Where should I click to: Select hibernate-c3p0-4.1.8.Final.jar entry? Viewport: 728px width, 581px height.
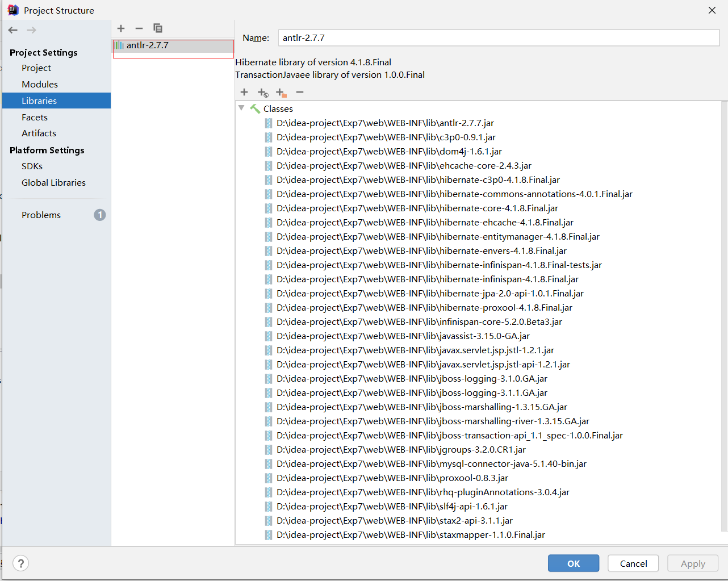click(x=418, y=180)
